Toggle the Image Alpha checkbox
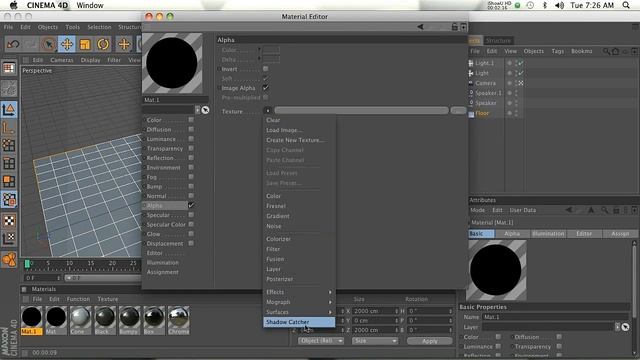The height and width of the screenshot is (360, 640). [266, 88]
